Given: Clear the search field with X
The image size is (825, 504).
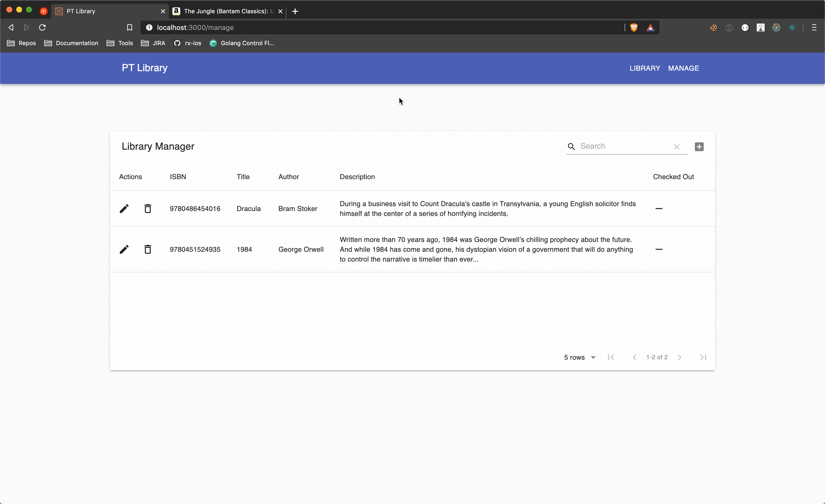Looking at the screenshot, I should (x=676, y=146).
